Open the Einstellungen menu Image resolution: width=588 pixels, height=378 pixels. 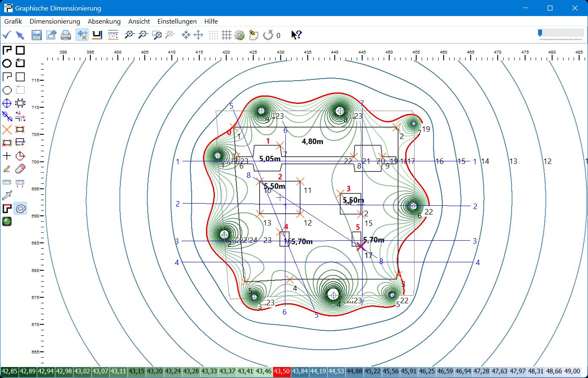(177, 21)
